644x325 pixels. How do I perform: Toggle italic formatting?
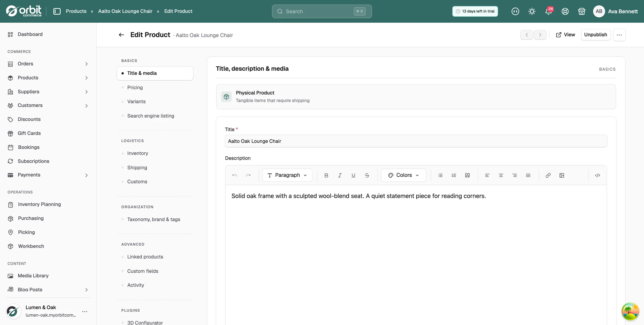[x=340, y=175]
